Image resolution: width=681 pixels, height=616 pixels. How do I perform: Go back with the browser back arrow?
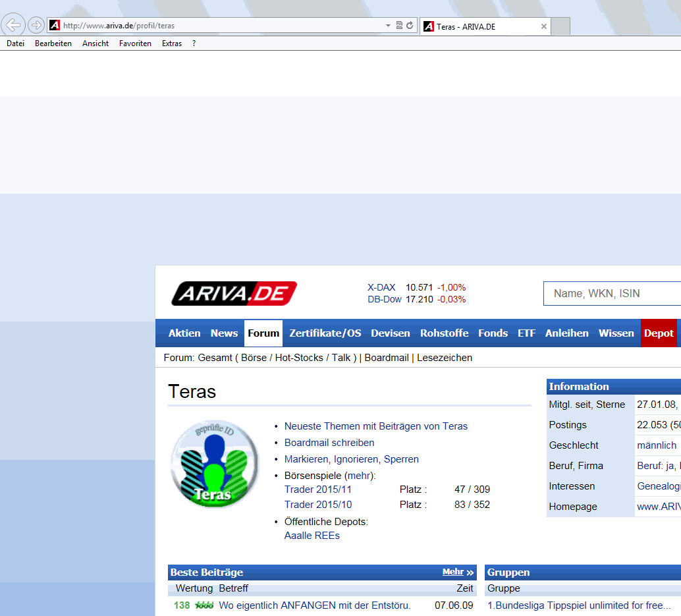click(x=13, y=25)
